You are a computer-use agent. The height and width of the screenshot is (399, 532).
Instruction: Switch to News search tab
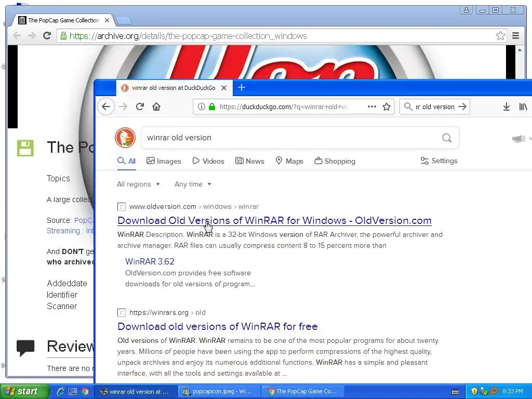(250, 161)
